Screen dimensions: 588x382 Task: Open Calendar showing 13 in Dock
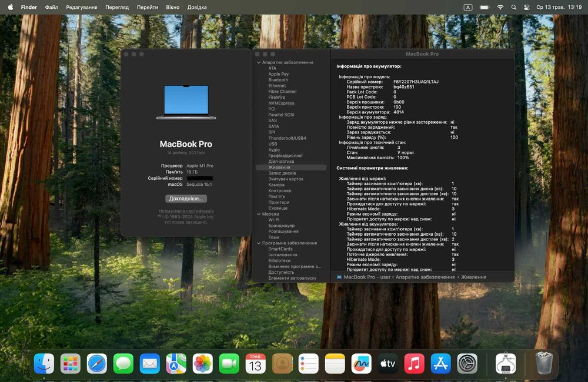pos(255,363)
